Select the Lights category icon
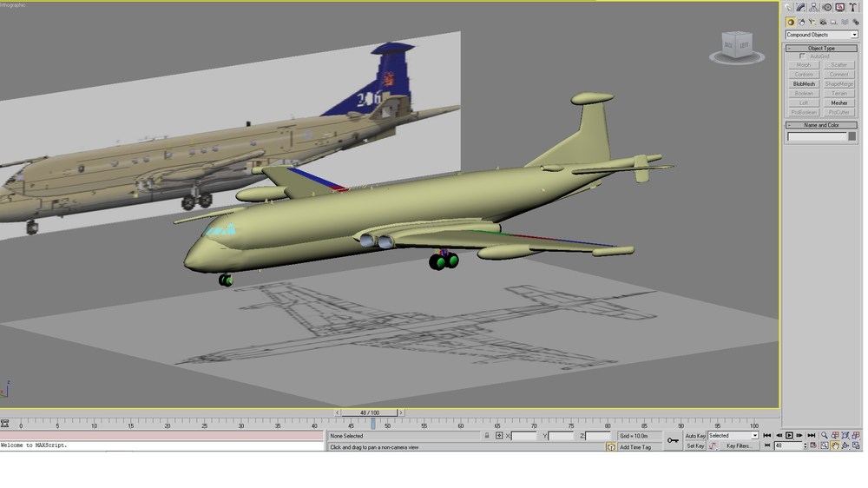The image size is (868, 488). click(x=812, y=23)
